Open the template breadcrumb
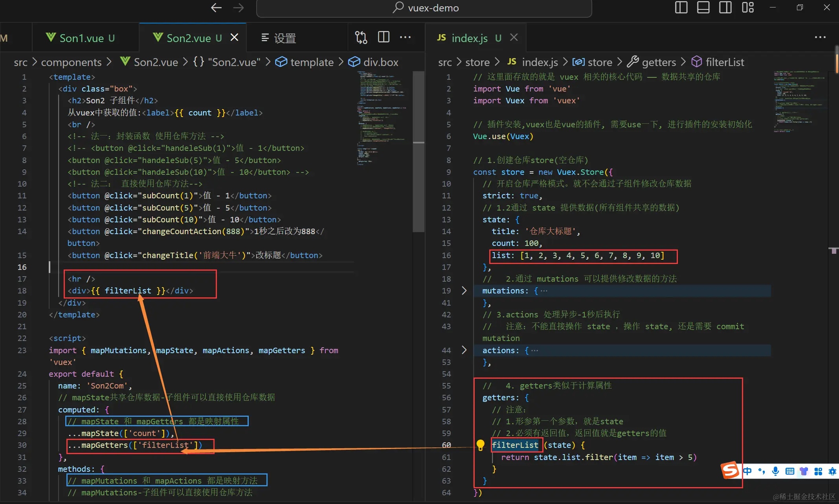839x504 pixels. (305, 62)
